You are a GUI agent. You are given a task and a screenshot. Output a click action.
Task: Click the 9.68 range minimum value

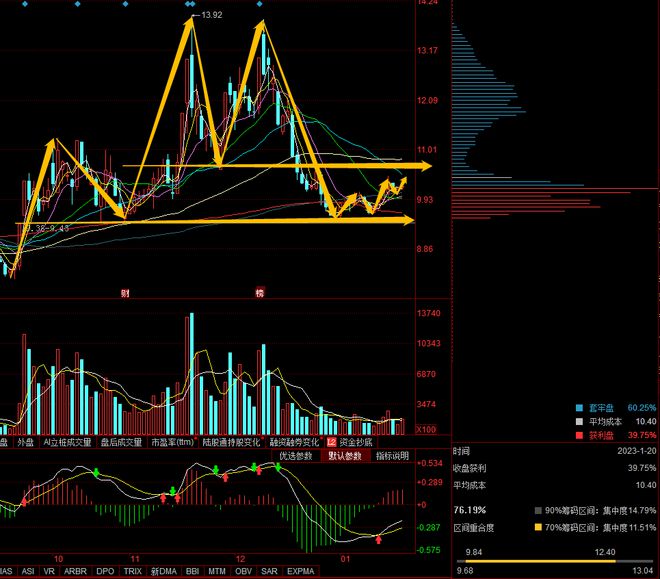tap(465, 571)
